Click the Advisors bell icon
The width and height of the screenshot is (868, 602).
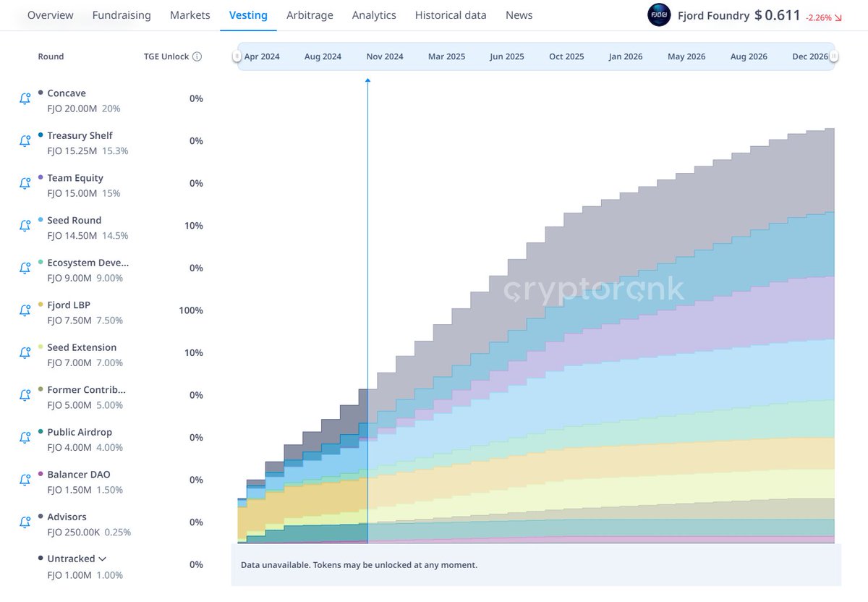(x=25, y=522)
